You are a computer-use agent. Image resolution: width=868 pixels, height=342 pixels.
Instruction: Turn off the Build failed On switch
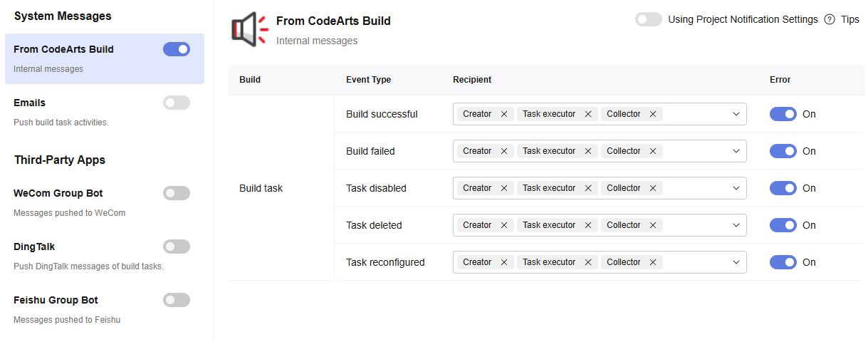pyautogui.click(x=783, y=151)
